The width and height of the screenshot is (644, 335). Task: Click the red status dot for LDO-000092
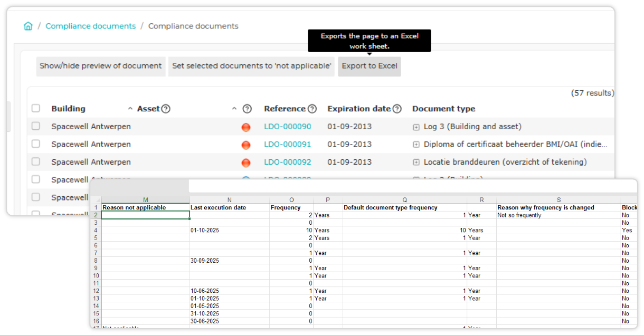246,162
